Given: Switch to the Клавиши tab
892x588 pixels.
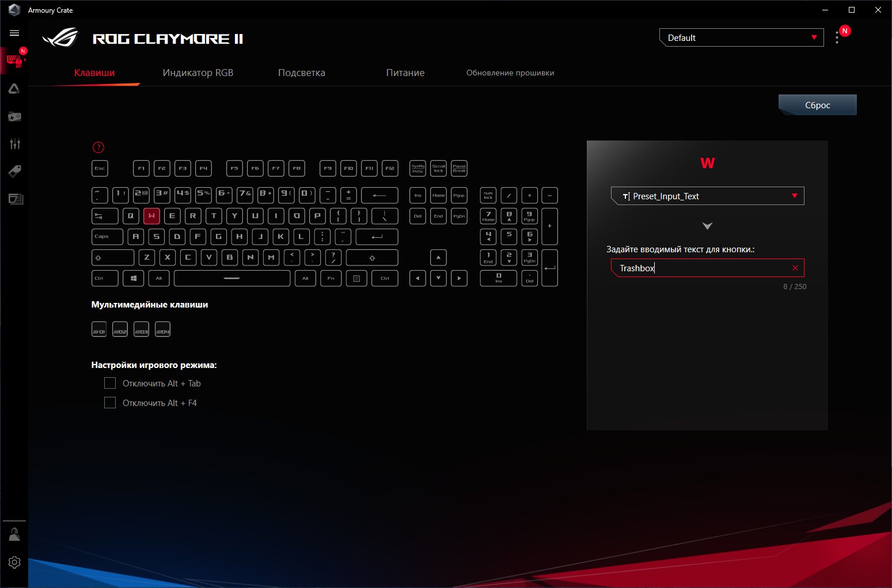Looking at the screenshot, I should pyautogui.click(x=94, y=73).
